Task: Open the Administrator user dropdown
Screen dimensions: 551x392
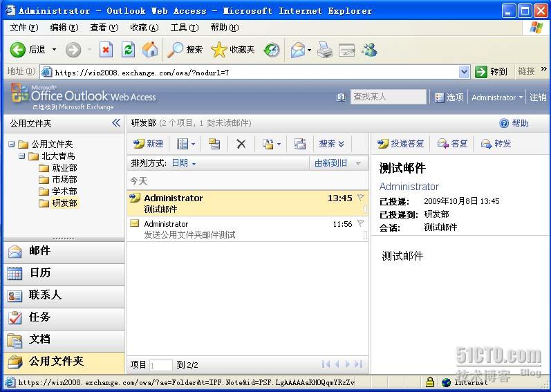Action: [x=497, y=97]
